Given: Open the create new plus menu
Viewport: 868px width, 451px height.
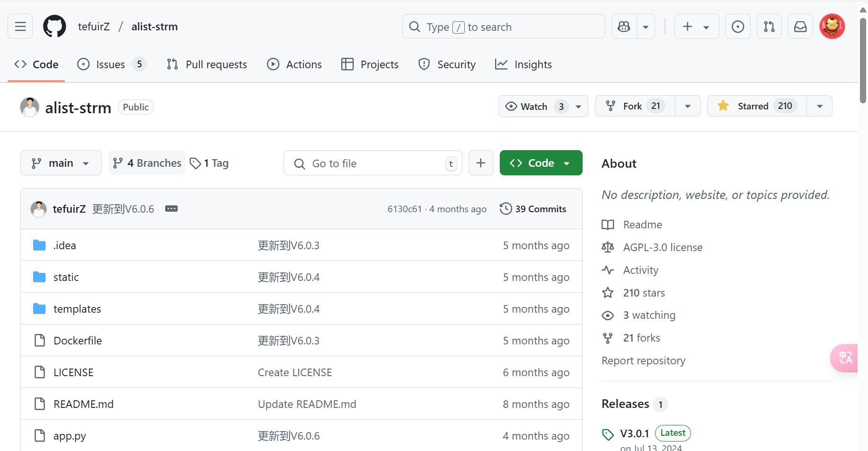Looking at the screenshot, I should (696, 27).
